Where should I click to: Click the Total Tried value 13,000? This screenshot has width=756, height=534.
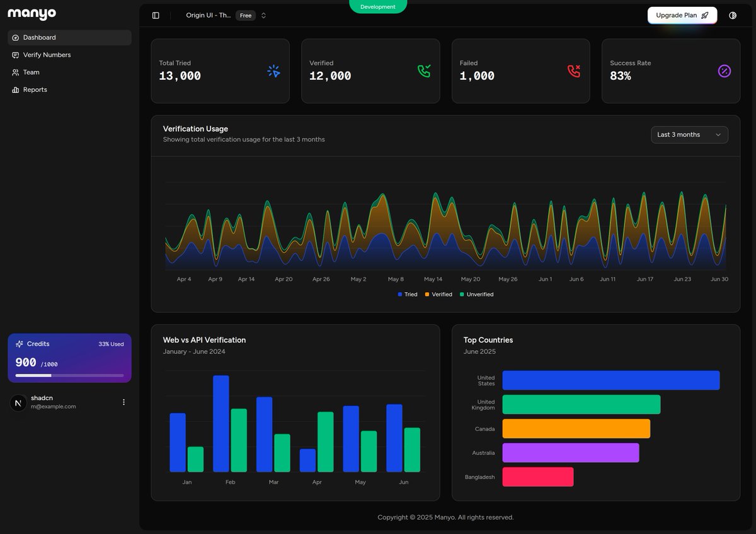[x=180, y=76]
